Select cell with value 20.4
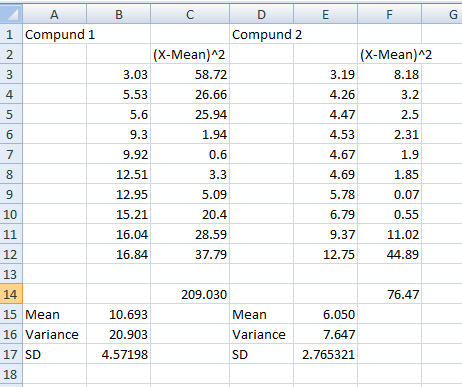This screenshot has height=387, width=462. [x=190, y=214]
